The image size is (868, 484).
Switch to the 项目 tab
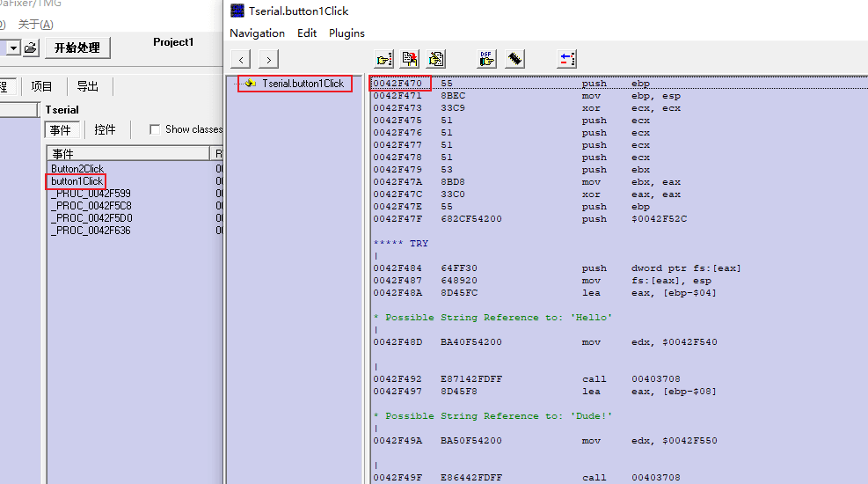pos(41,86)
